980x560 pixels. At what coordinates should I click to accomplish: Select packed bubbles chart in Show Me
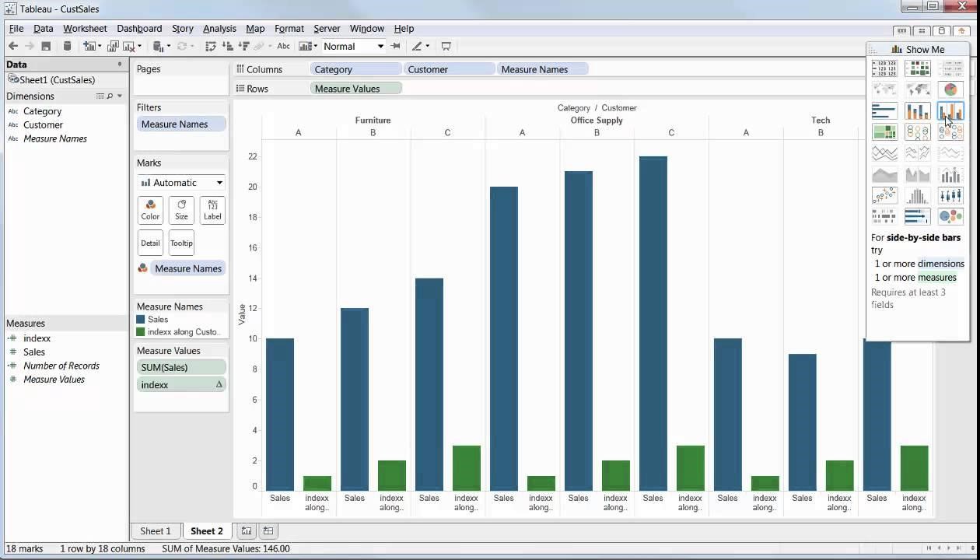[x=950, y=216]
